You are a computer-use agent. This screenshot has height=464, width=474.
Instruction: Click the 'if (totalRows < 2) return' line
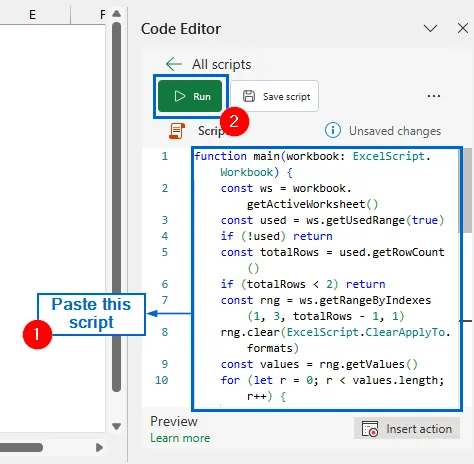[x=303, y=284]
